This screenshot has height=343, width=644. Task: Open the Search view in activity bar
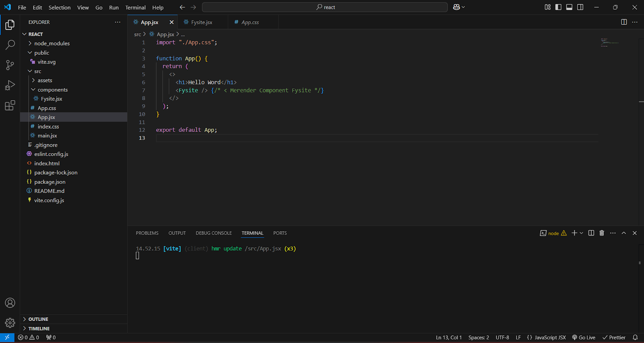10,45
